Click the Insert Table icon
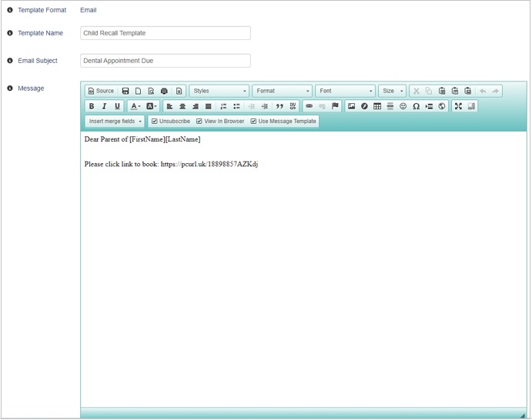The image size is (532, 420). pos(377,106)
